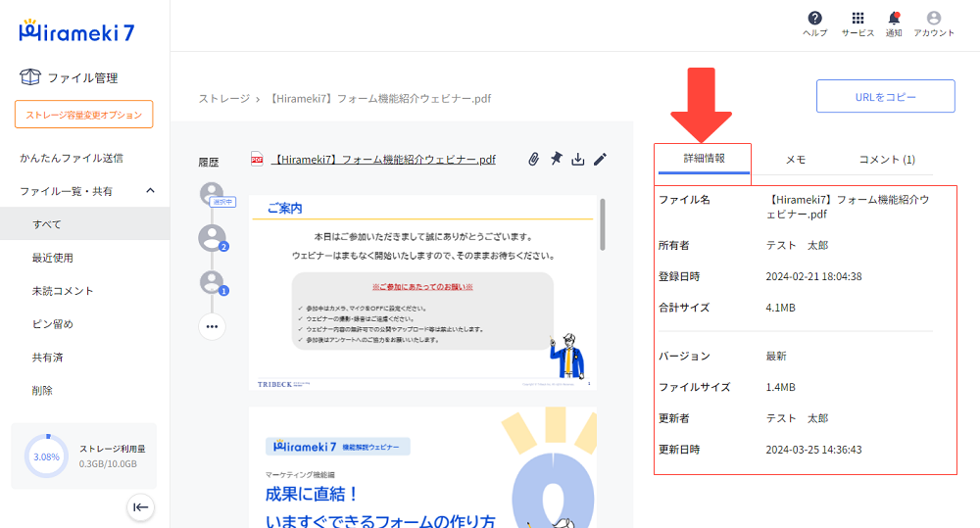This screenshot has height=528, width=980.
Task: Click the 所有者 value テスト 太郎
Action: [797, 245]
